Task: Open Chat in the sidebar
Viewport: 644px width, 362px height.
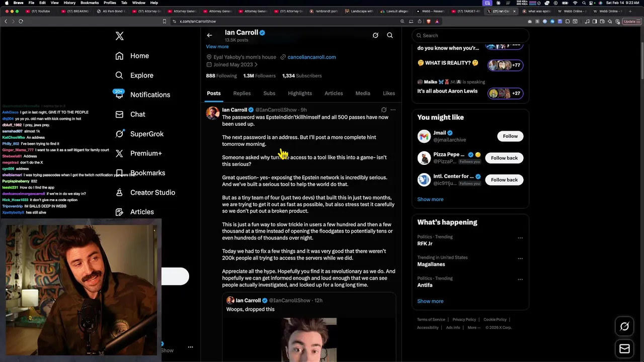Action: 130,114
